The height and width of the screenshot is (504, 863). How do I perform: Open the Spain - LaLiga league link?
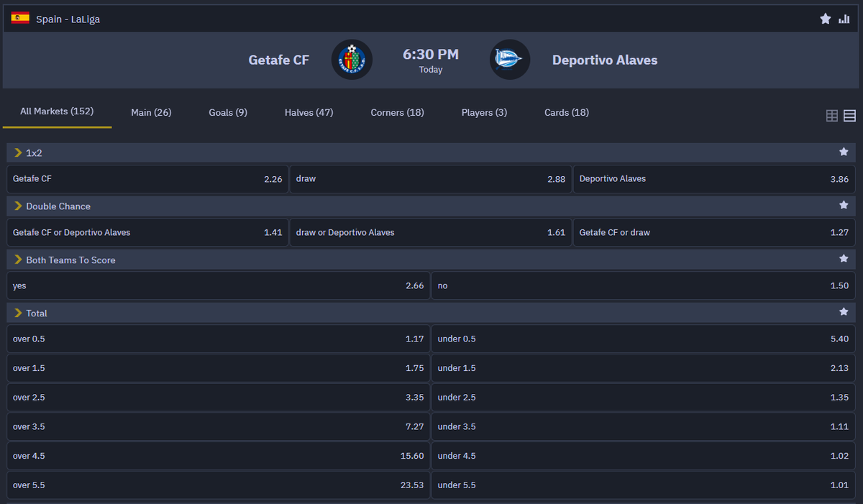(68, 19)
